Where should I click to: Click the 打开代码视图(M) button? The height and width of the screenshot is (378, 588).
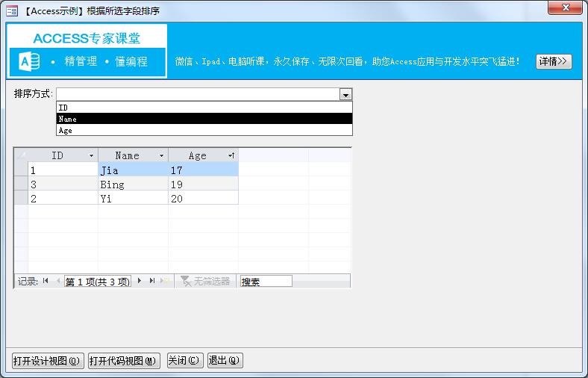click(x=124, y=361)
